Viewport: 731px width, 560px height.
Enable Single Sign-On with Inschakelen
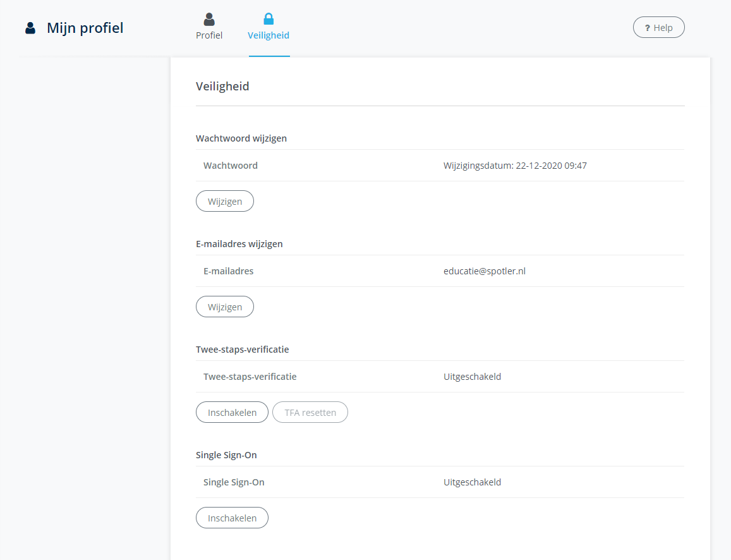(232, 518)
